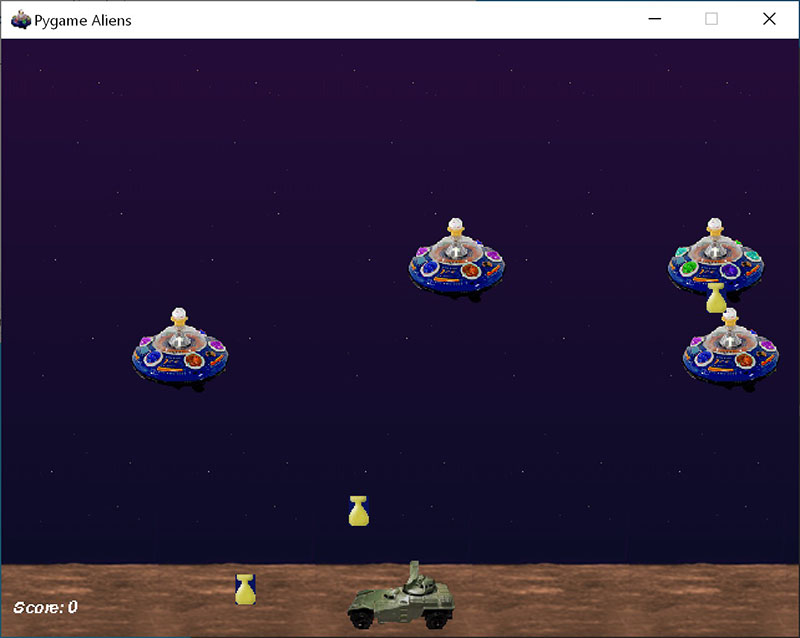Click the lower alien on the right edge
The width and height of the screenshot is (800, 638).
point(730,350)
